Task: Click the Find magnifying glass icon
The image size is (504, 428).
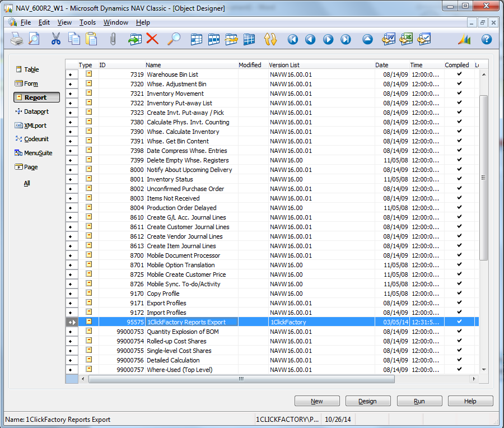Action: [174, 39]
